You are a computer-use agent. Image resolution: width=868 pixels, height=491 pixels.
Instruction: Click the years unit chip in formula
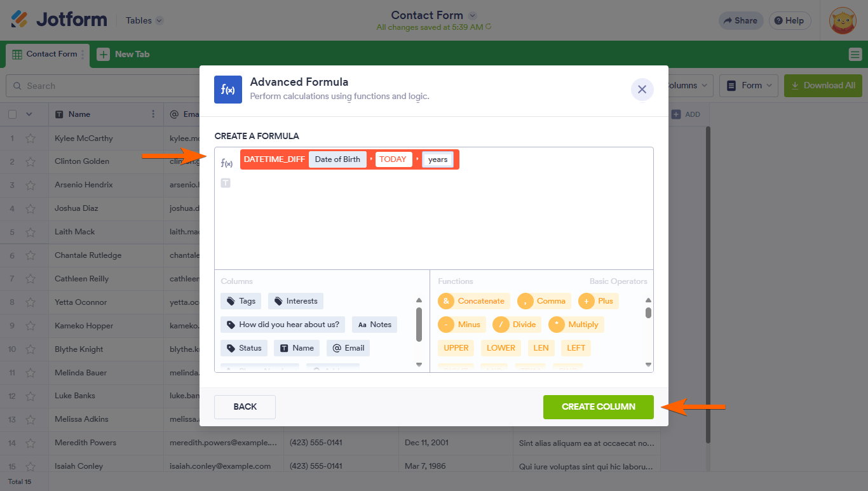438,159
